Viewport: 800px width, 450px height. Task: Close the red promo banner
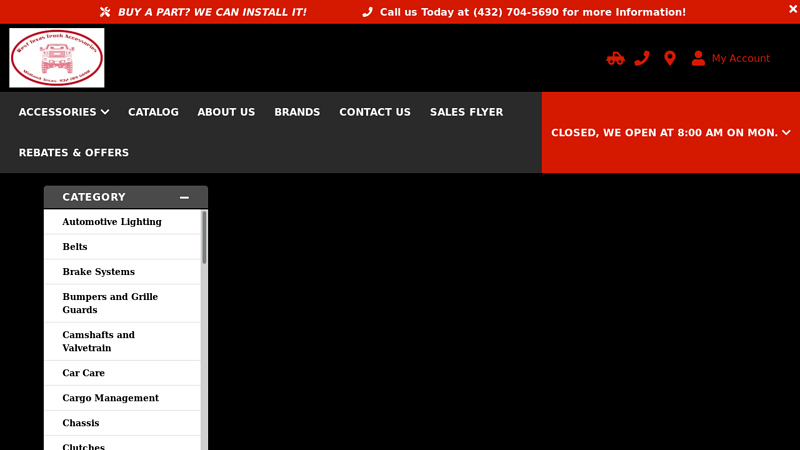coord(793,9)
